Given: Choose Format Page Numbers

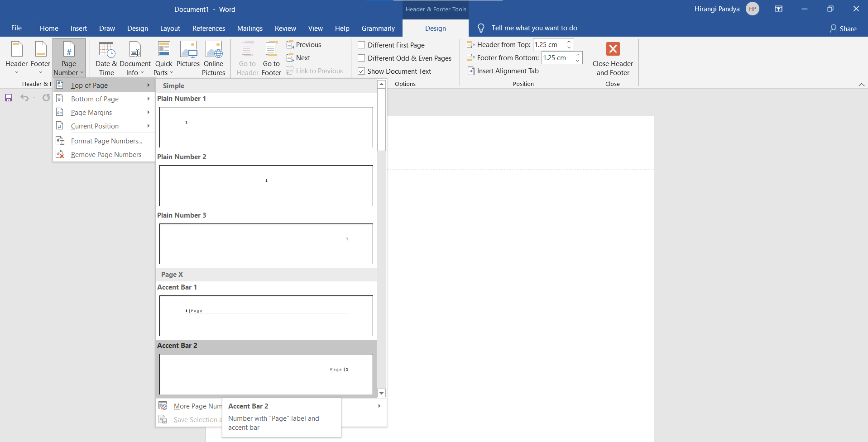Looking at the screenshot, I should [x=104, y=141].
